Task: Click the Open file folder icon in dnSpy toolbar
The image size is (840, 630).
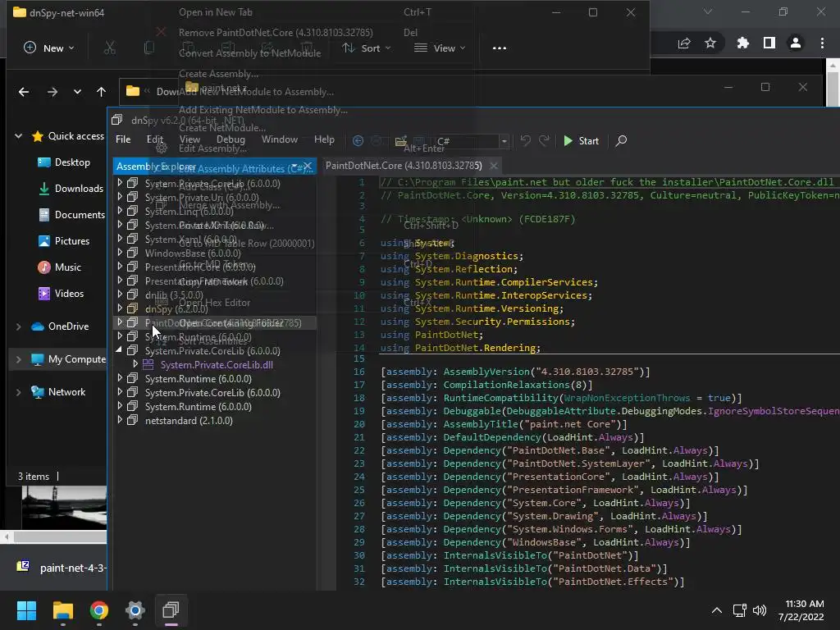Action: pos(400,141)
